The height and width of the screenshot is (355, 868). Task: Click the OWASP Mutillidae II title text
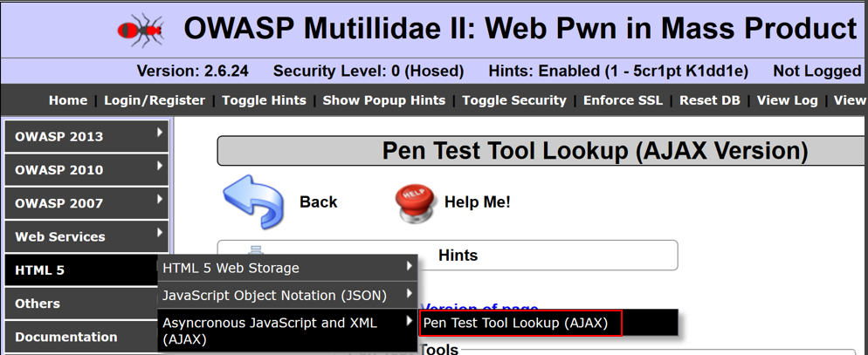pos(520,28)
